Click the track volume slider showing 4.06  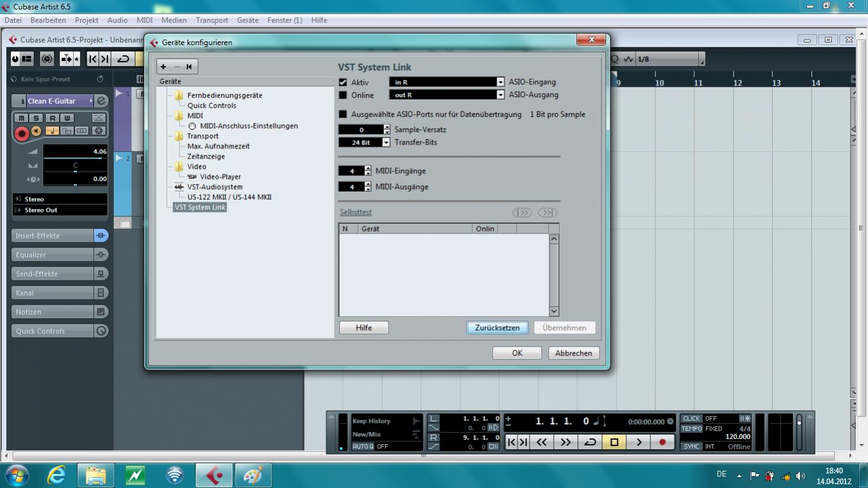click(74, 152)
